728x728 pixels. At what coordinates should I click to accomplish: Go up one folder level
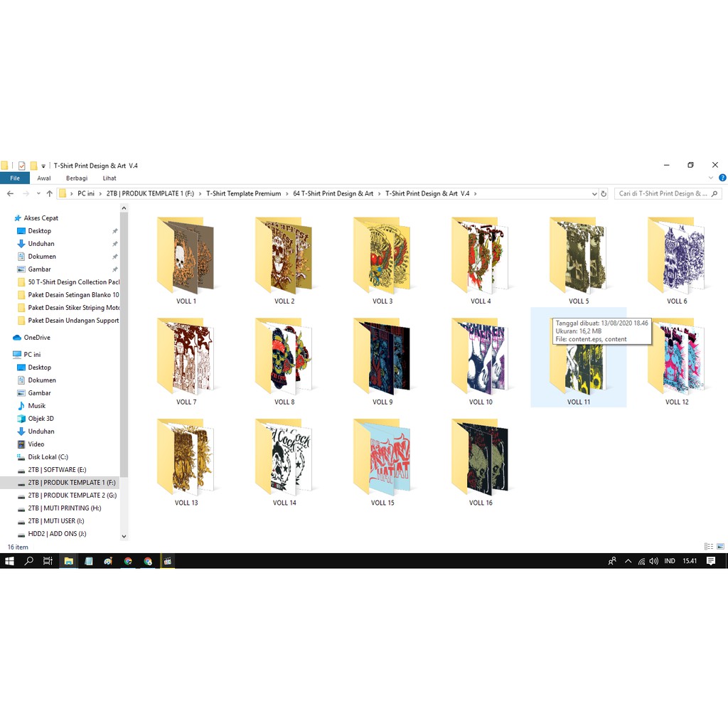coord(49,193)
